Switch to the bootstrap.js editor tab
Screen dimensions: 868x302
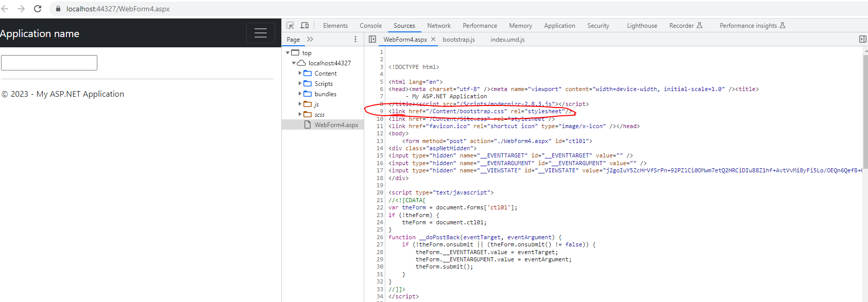458,40
